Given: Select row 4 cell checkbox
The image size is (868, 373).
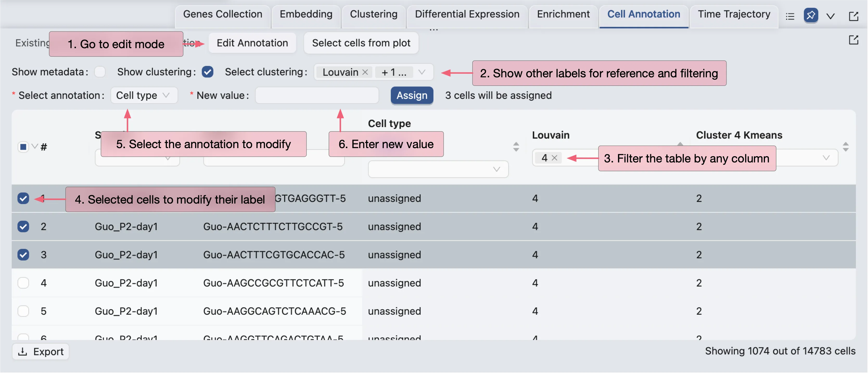Looking at the screenshot, I should (23, 283).
